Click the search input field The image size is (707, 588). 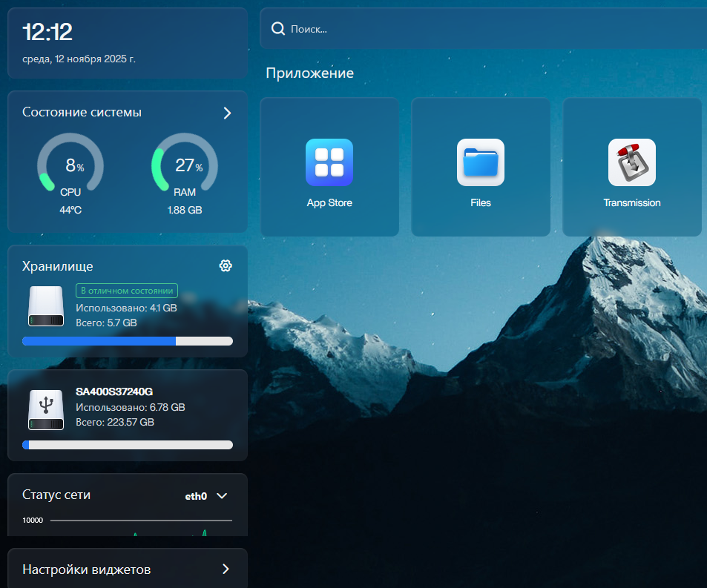[x=484, y=28]
